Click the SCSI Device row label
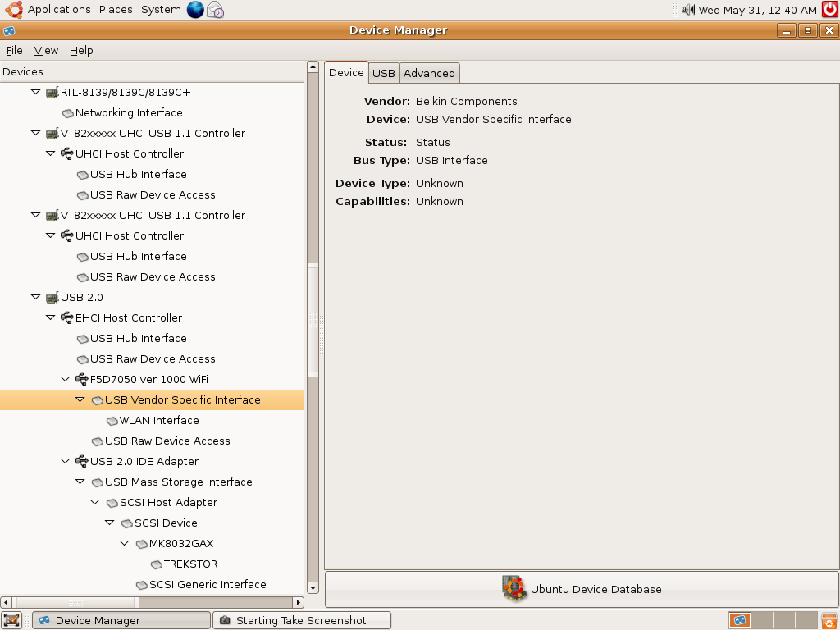Screen dimensions: 840x630 tap(166, 523)
